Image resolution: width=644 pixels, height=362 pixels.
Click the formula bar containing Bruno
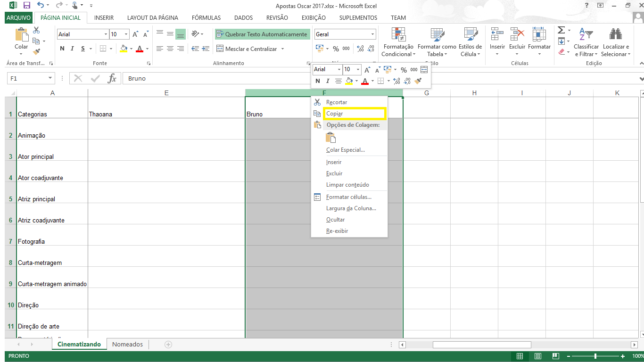[x=380, y=78]
